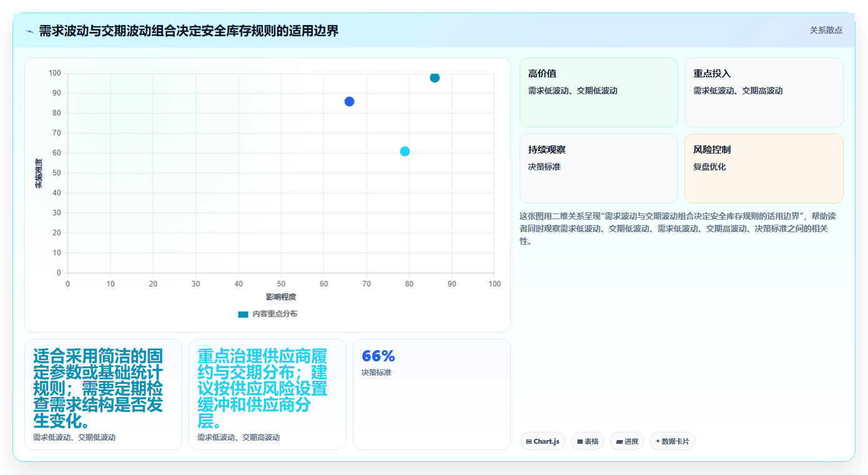Click the 实施难度 y-axis title
The width and height of the screenshot is (868, 475).
coord(39,174)
